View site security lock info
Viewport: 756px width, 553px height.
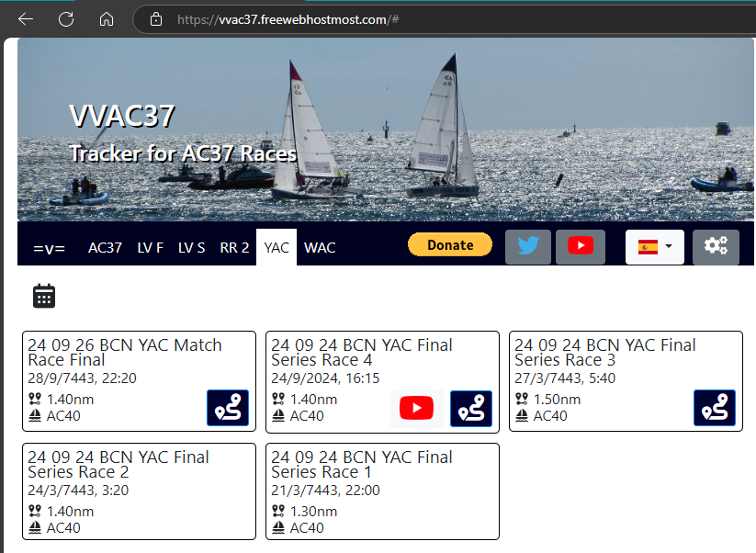click(x=156, y=19)
